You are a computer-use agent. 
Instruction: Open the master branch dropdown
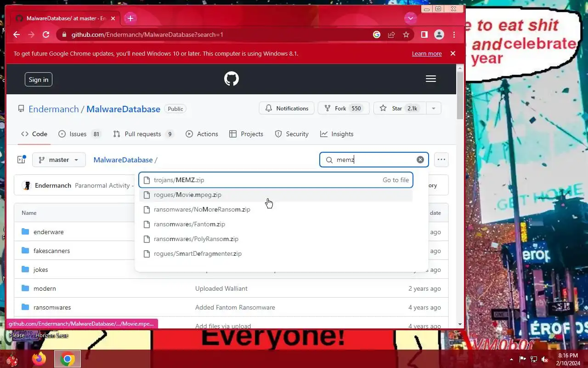tap(59, 160)
